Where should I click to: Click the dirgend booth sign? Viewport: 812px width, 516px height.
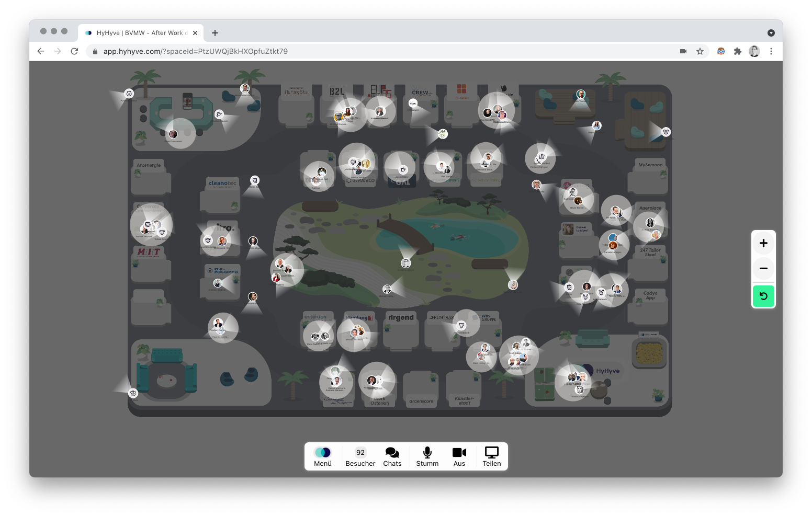pos(401,317)
